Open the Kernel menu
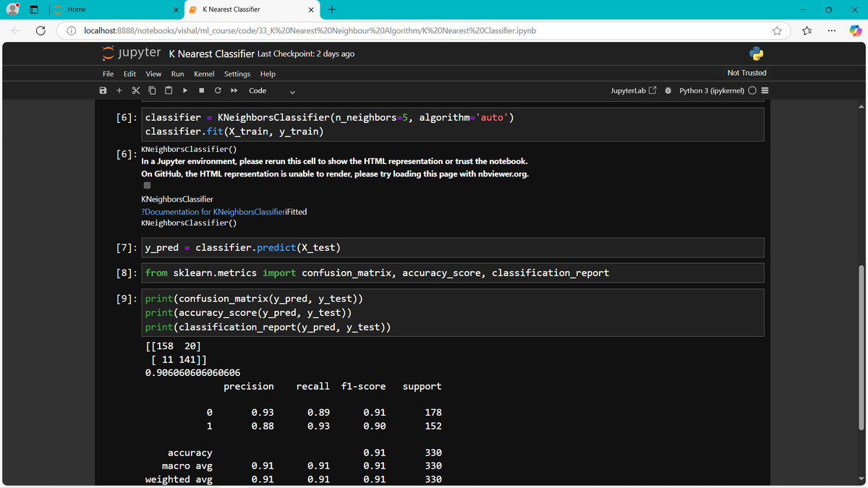 [x=204, y=74]
